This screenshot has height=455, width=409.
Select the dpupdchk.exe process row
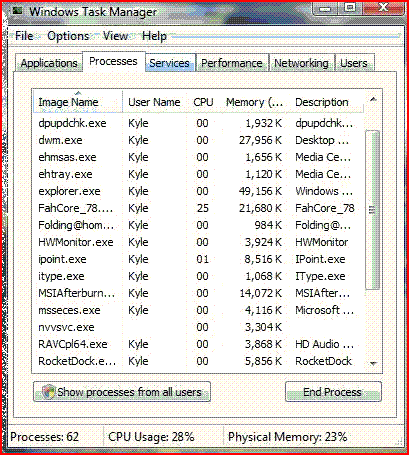pyautogui.click(x=198, y=123)
